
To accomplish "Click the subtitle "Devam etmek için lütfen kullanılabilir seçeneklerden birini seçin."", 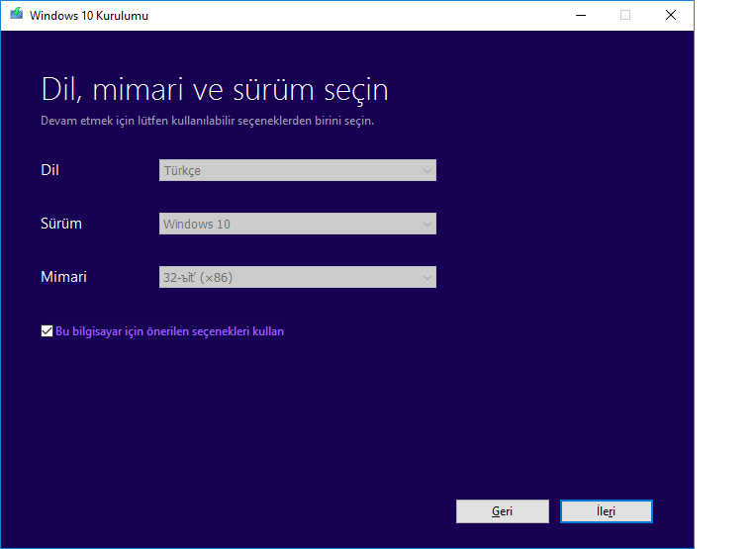I will tap(208, 121).
